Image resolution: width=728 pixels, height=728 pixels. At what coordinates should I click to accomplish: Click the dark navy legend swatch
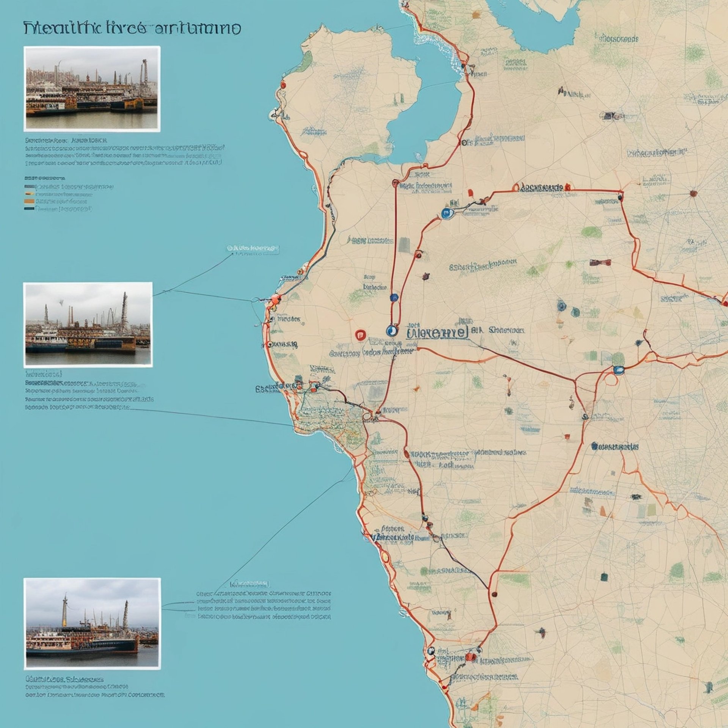[x=29, y=209]
